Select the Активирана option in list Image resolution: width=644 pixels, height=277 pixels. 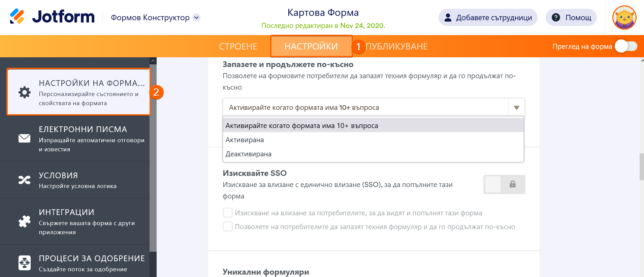coord(245,140)
